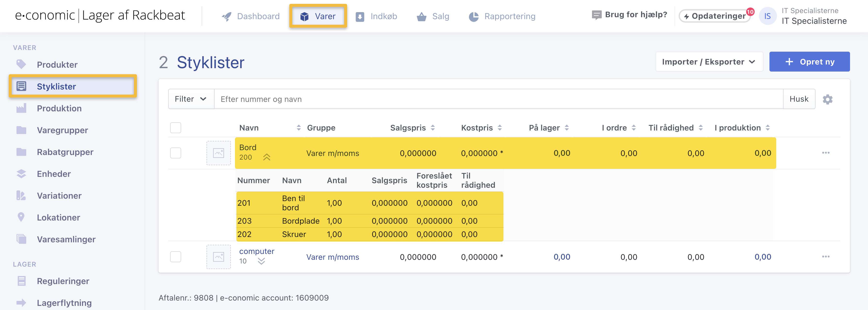Click the Produktion factory icon
The height and width of the screenshot is (310, 868).
pos(21,108)
